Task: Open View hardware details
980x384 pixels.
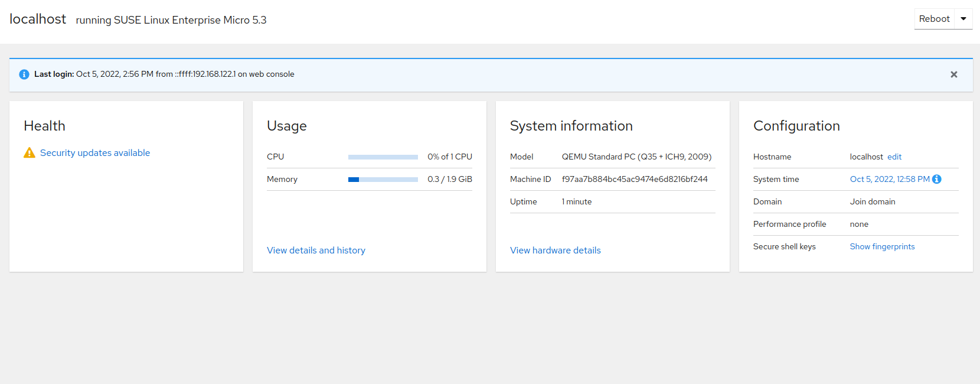Action: (x=555, y=250)
